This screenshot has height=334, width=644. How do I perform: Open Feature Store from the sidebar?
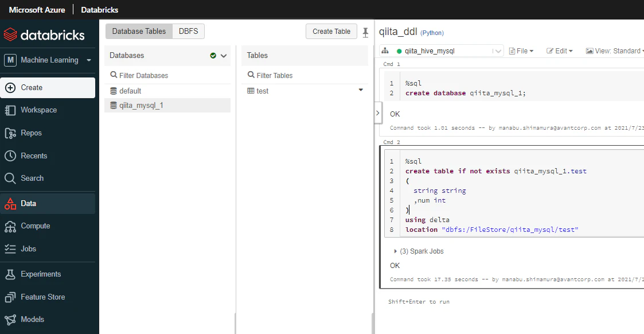48,297
